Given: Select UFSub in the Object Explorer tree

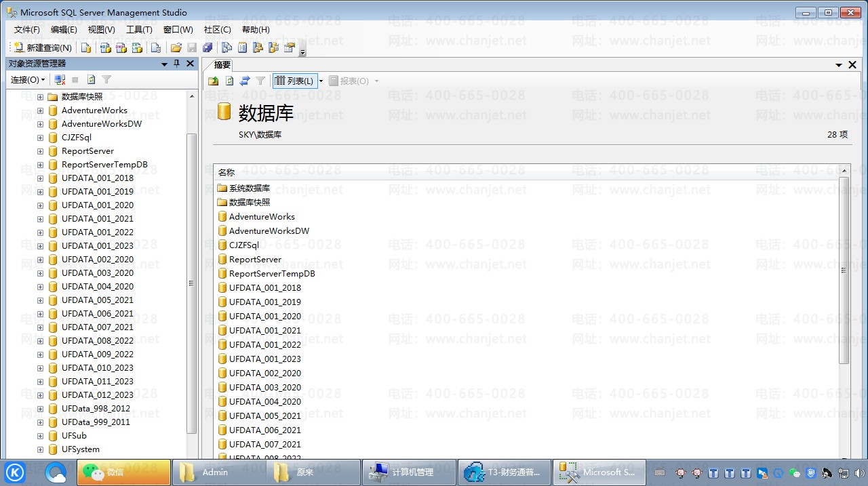Looking at the screenshot, I should click(74, 436).
